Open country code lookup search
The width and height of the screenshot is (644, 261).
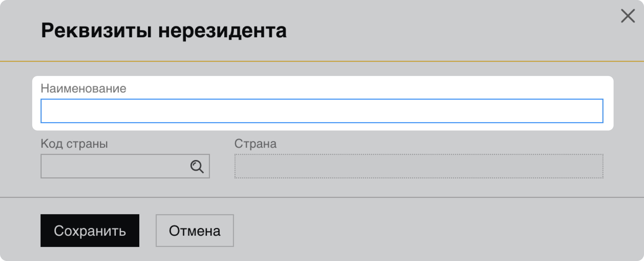point(197,167)
